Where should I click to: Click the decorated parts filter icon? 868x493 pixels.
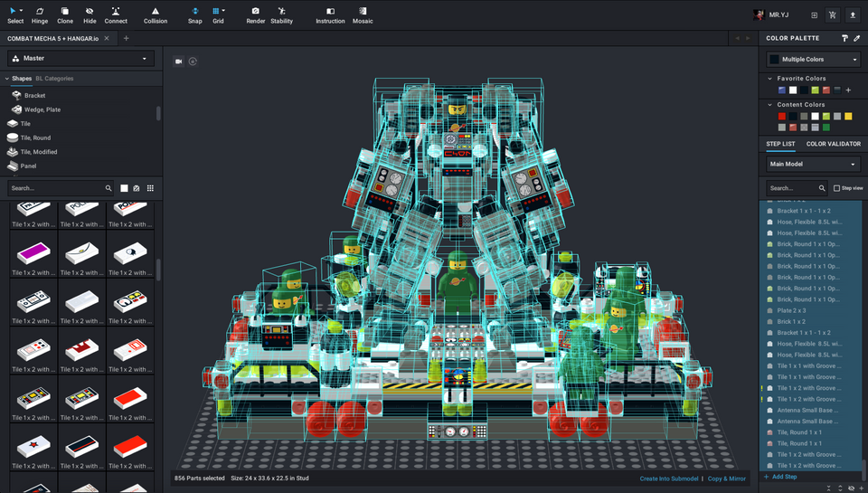pyautogui.click(x=137, y=188)
